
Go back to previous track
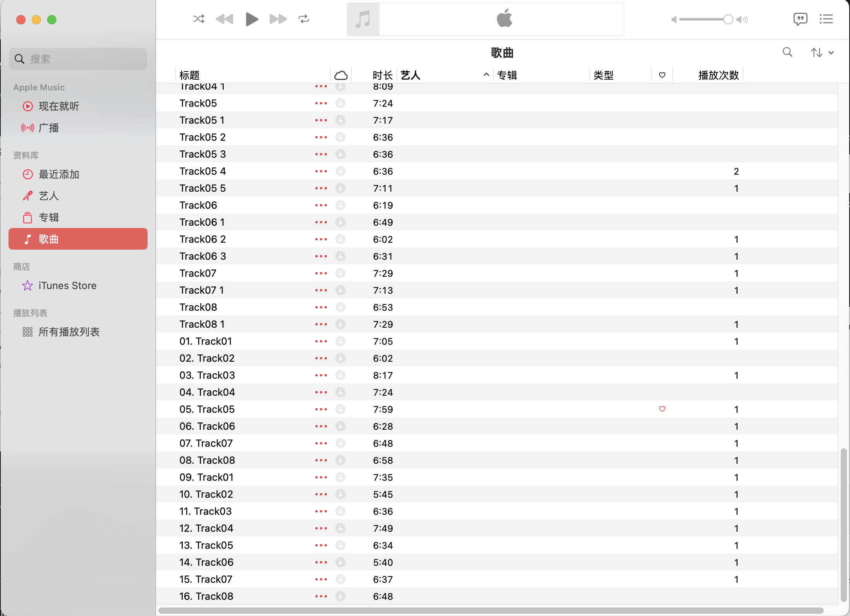224,19
